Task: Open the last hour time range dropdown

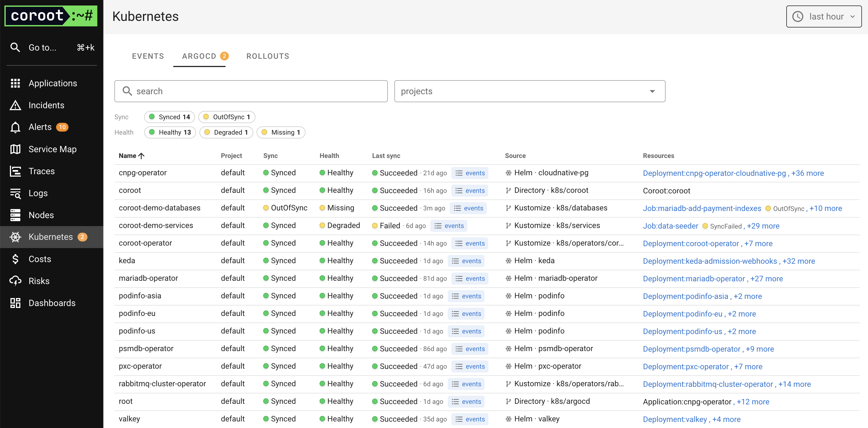Action: pyautogui.click(x=824, y=16)
